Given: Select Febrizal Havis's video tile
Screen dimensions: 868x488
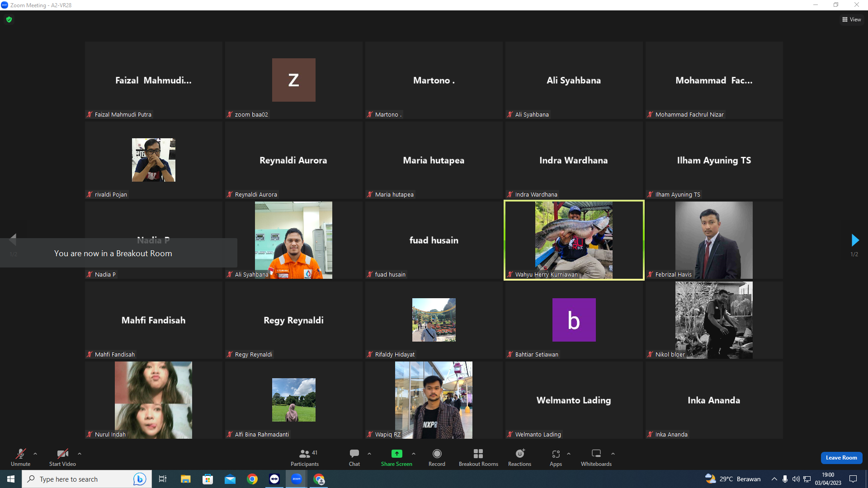Looking at the screenshot, I should [x=714, y=240].
